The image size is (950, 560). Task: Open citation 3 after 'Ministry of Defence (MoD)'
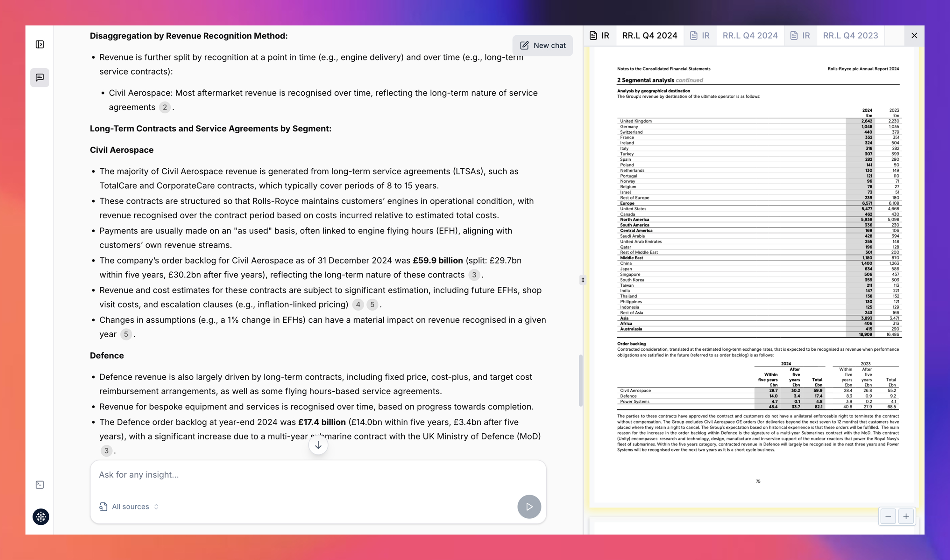[x=106, y=451]
